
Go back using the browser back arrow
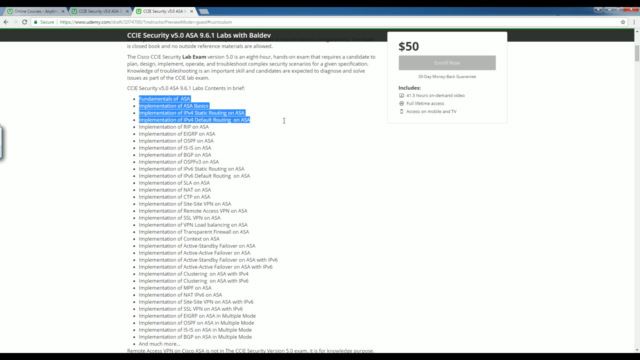coord(6,22)
